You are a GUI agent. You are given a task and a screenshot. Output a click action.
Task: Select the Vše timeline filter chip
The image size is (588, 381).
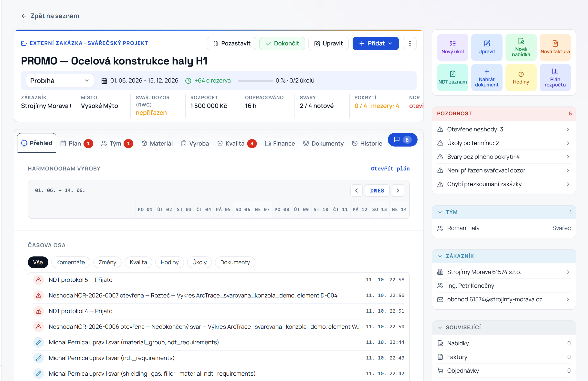[x=38, y=262]
